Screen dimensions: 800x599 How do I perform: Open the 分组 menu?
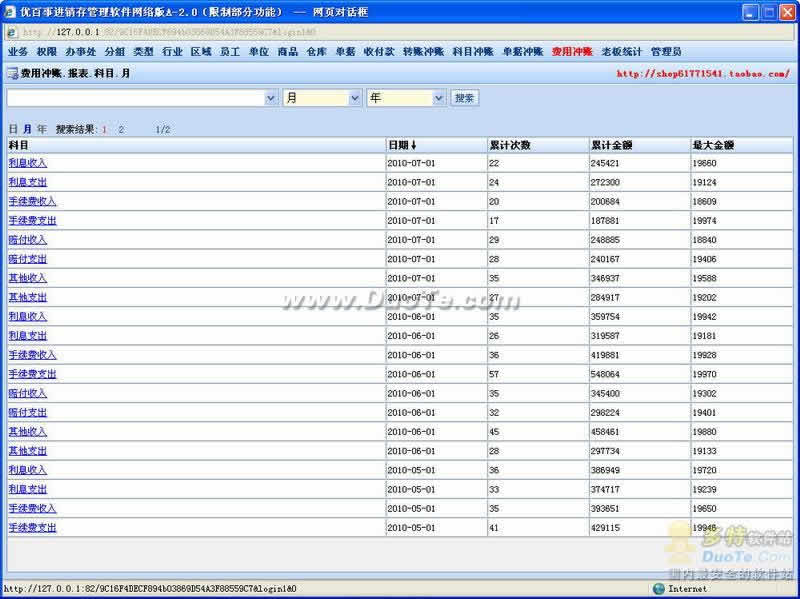tap(115, 52)
